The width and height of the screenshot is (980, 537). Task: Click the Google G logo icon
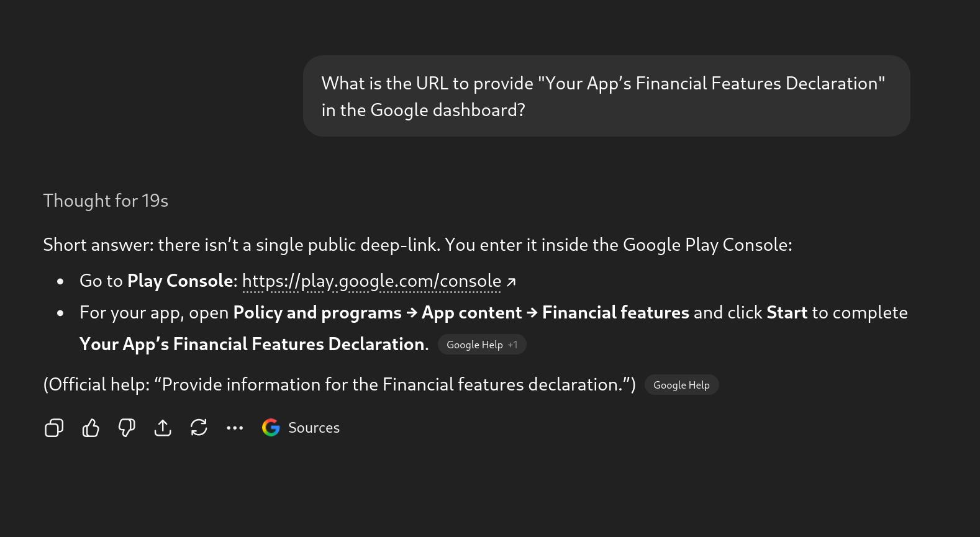[271, 428]
